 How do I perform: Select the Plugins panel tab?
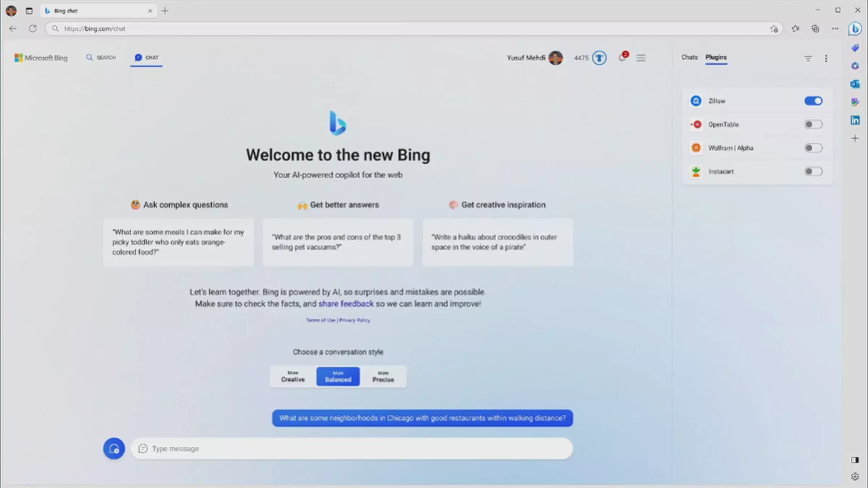(716, 57)
